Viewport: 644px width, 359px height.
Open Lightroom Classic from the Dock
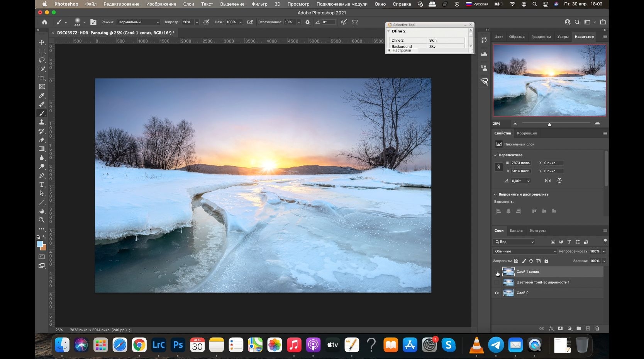(x=159, y=345)
